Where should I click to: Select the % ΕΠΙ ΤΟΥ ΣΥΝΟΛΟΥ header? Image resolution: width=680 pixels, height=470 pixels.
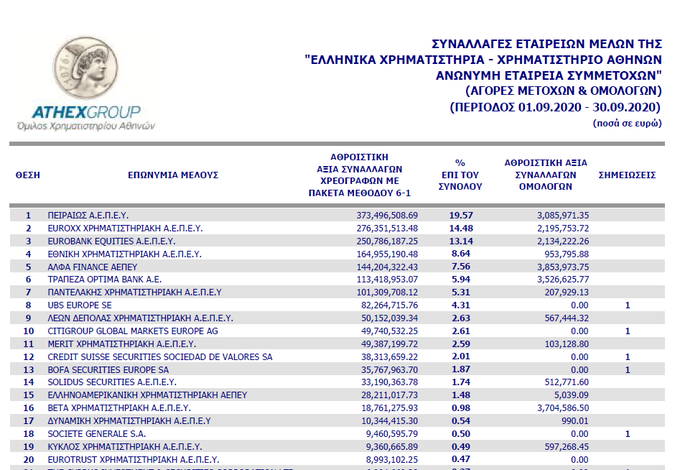click(460, 175)
